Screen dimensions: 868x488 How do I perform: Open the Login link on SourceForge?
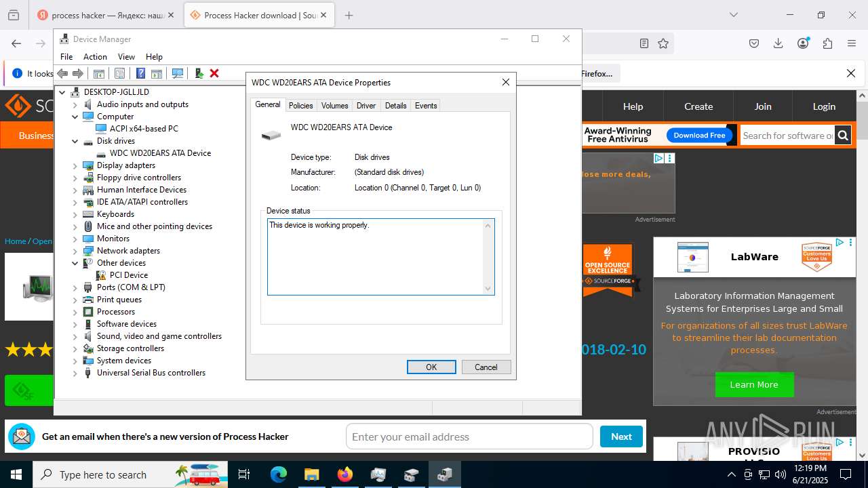point(824,106)
